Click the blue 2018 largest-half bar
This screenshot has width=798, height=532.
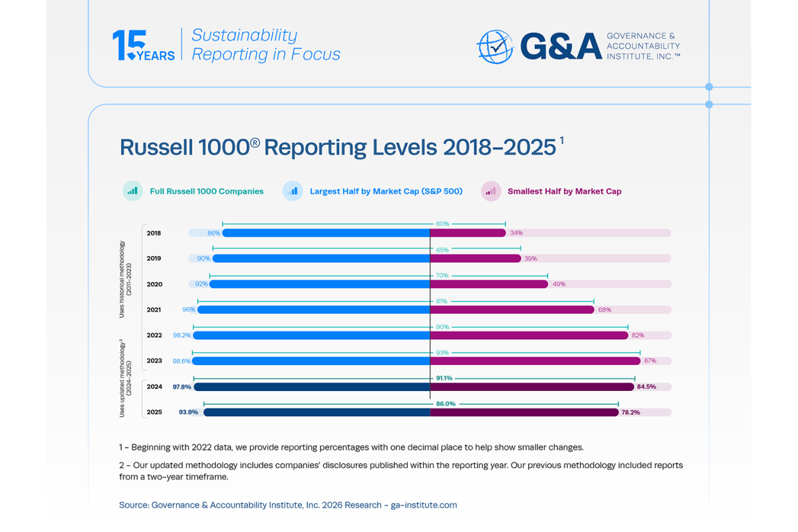(326, 233)
